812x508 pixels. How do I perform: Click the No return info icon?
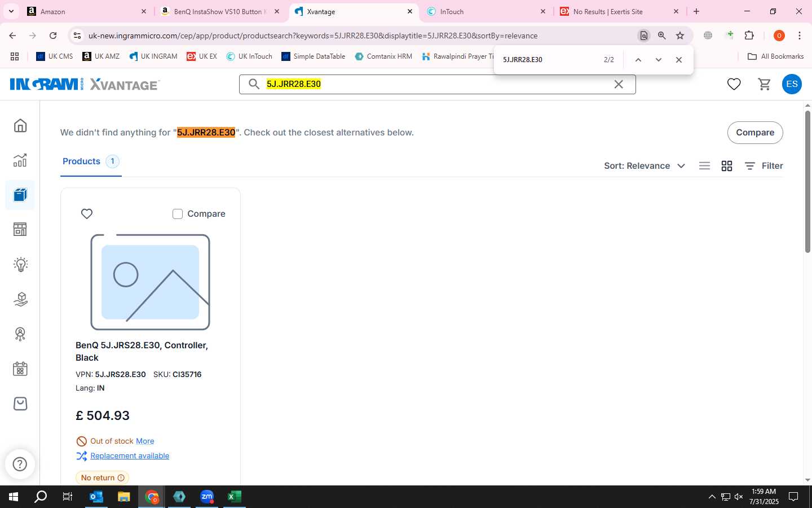point(121,478)
